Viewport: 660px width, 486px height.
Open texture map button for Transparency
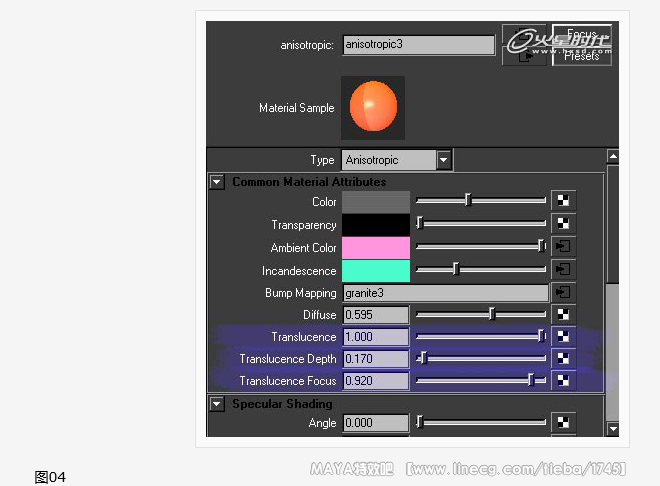point(564,224)
